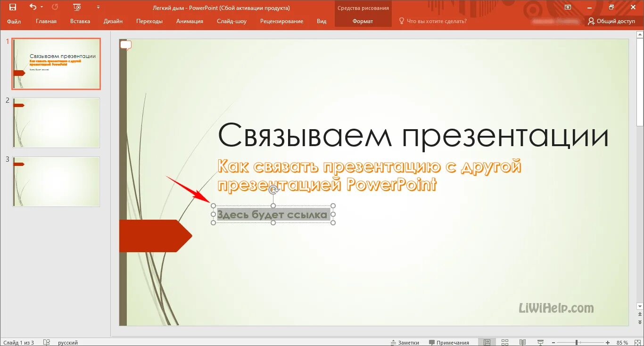
Task: Click the 'Слайд 1 из 3' status indicator
Action: pos(18,342)
